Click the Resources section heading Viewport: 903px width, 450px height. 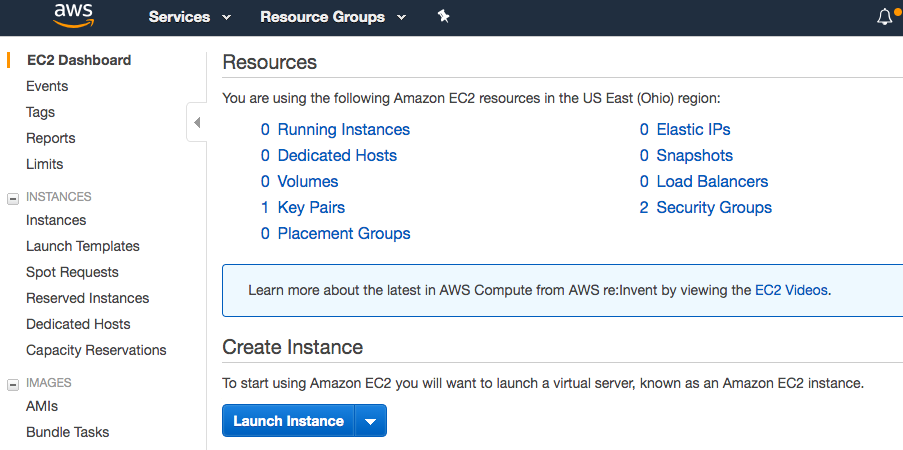(x=270, y=62)
